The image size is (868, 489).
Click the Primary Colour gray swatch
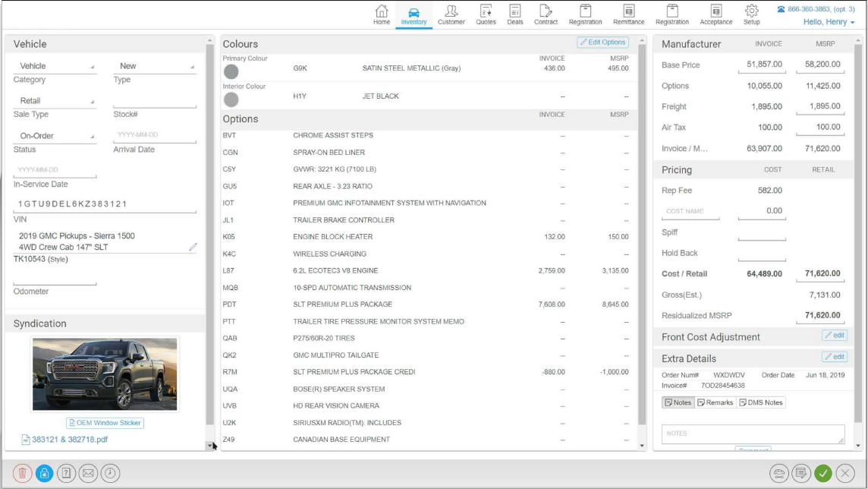(x=231, y=71)
